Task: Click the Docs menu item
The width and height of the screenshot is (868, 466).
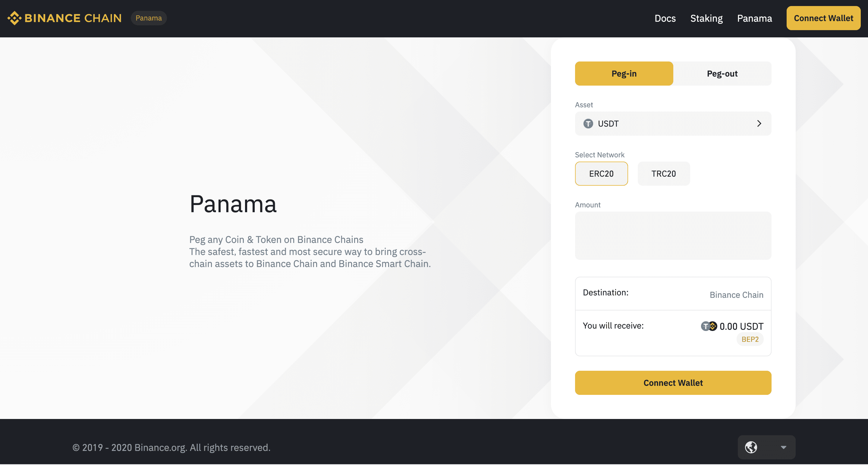Action: tap(665, 18)
